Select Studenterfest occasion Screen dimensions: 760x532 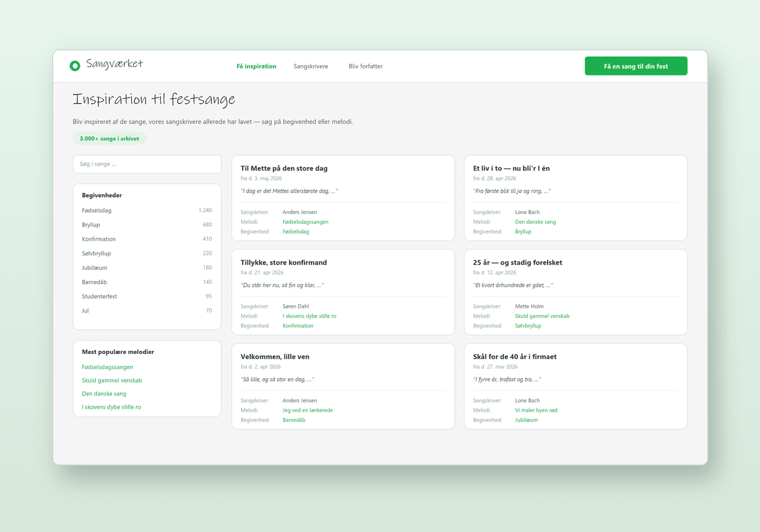coord(147,296)
